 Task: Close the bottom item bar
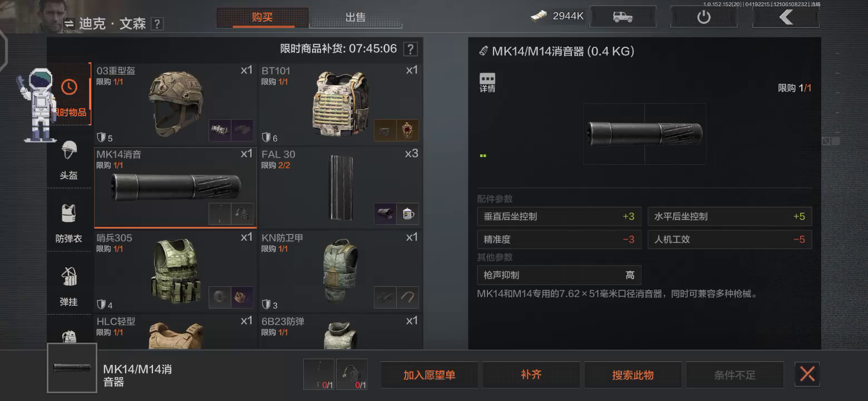(x=807, y=374)
